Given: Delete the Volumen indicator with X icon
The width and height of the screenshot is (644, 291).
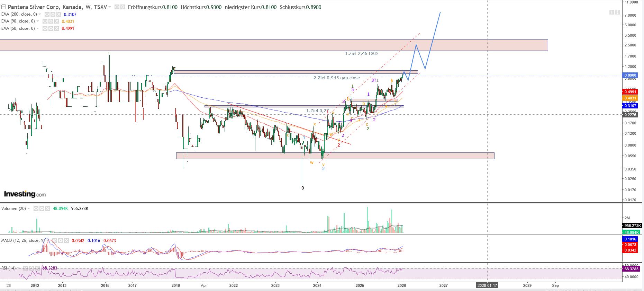Looking at the screenshot, I should tap(47, 209).
